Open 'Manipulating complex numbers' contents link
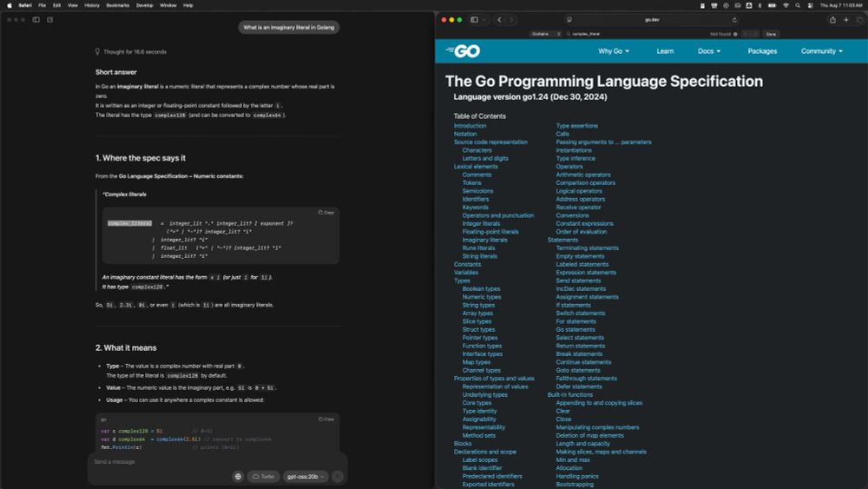The width and height of the screenshot is (868, 489). coord(597,427)
